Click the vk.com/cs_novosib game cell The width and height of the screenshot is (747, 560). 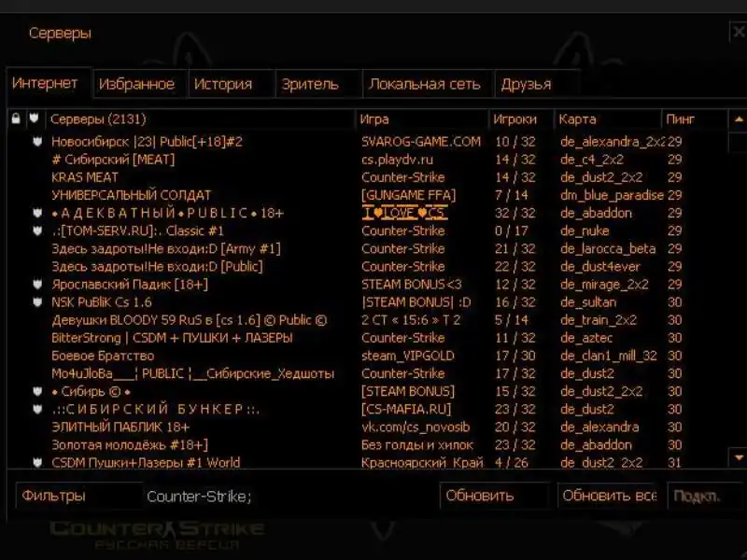coord(416,427)
